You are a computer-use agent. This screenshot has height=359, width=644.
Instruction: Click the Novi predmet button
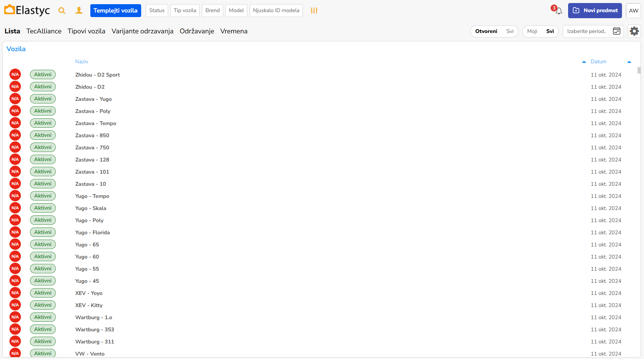[x=595, y=11]
